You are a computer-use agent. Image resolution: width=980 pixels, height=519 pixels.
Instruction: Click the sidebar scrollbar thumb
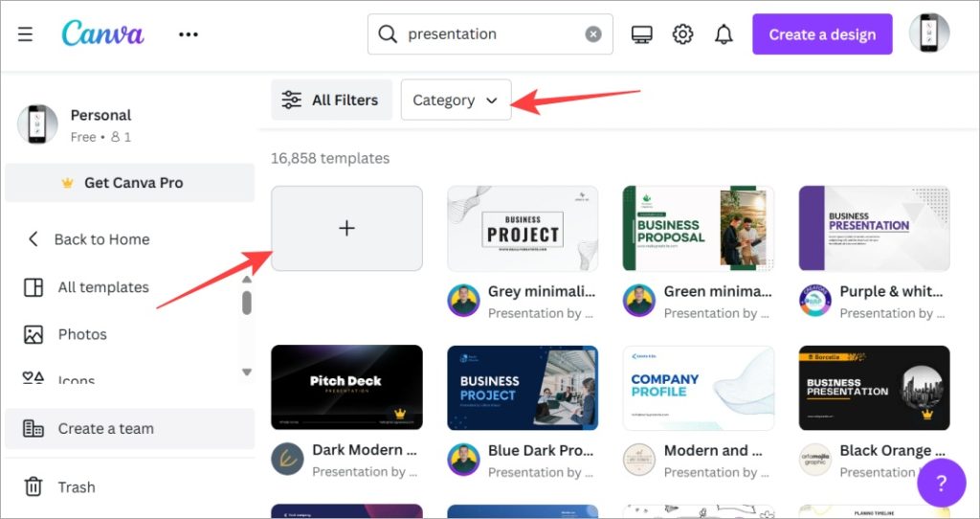click(247, 303)
